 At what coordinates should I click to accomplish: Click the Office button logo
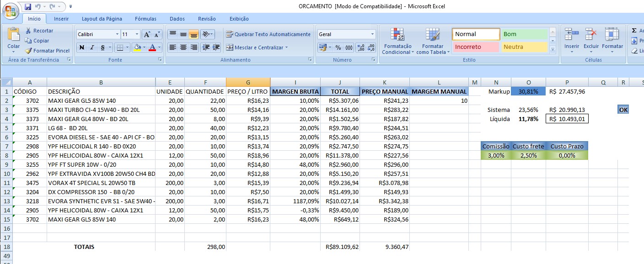(11, 11)
